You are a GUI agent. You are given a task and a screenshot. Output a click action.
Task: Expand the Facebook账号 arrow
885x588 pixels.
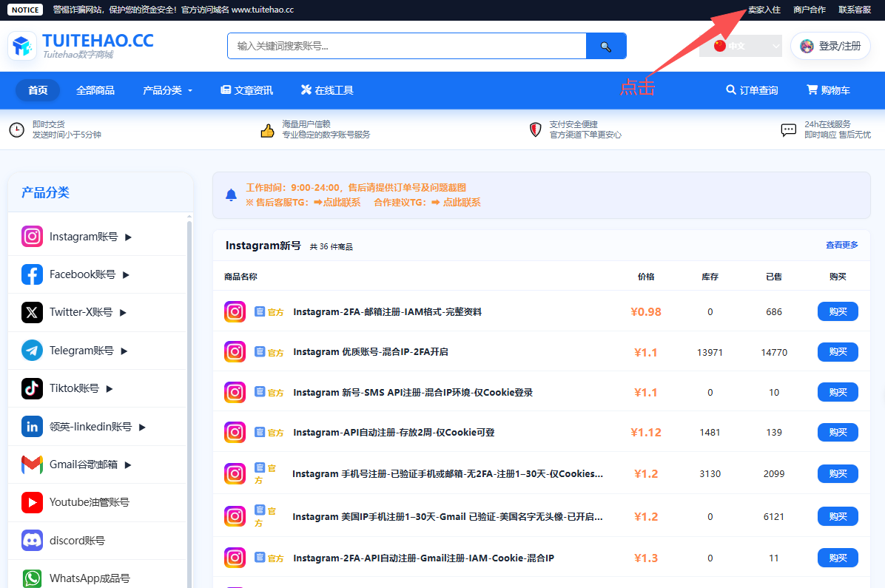(x=127, y=275)
